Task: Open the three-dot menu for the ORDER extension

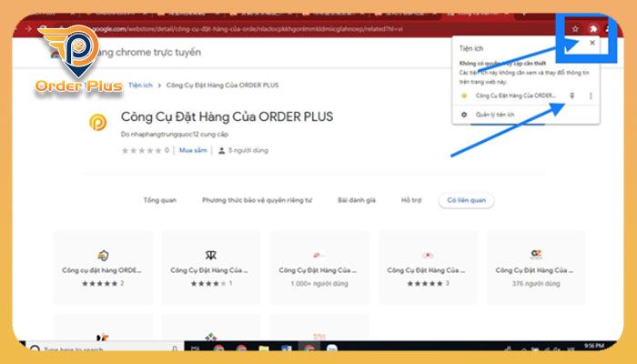Action: click(x=591, y=96)
